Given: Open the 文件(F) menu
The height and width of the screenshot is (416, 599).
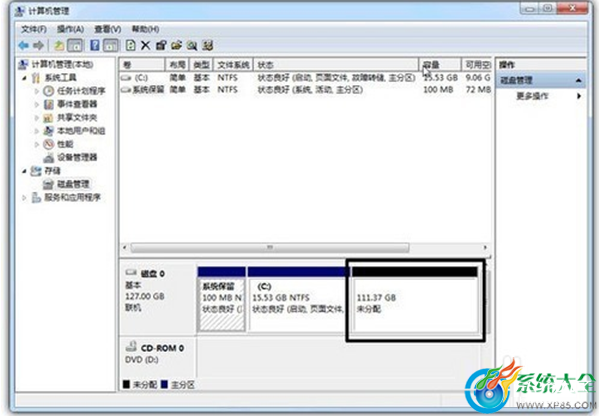Looking at the screenshot, I should 34,29.
